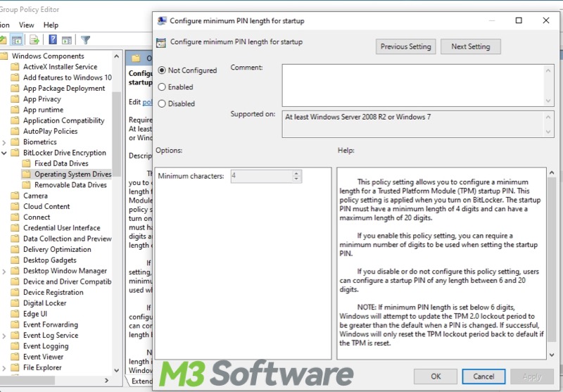Click the BitLocker Drive Encryption folder icon
The width and height of the screenshot is (563, 392).
[x=15, y=153]
